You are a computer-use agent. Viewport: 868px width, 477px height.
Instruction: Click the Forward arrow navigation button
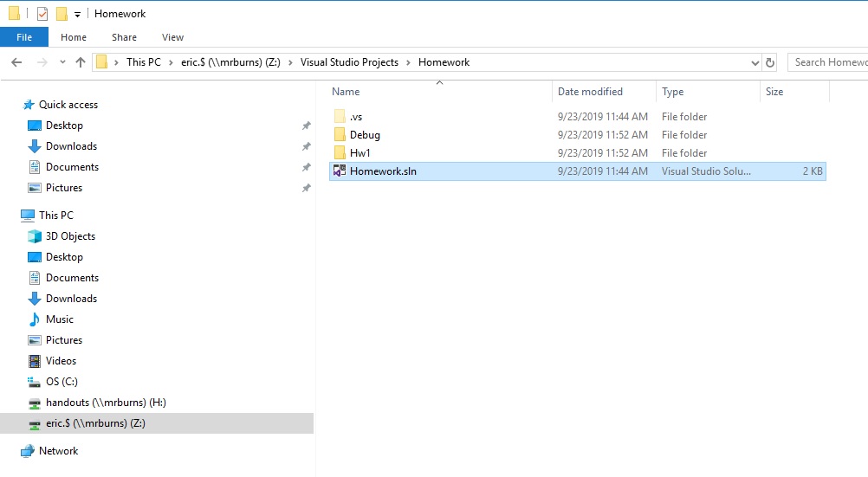[42, 62]
